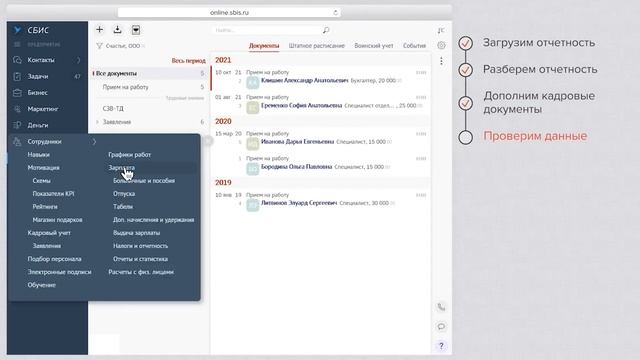
Task: Click the Маркетинг sidebar icon
Action: tap(17, 109)
